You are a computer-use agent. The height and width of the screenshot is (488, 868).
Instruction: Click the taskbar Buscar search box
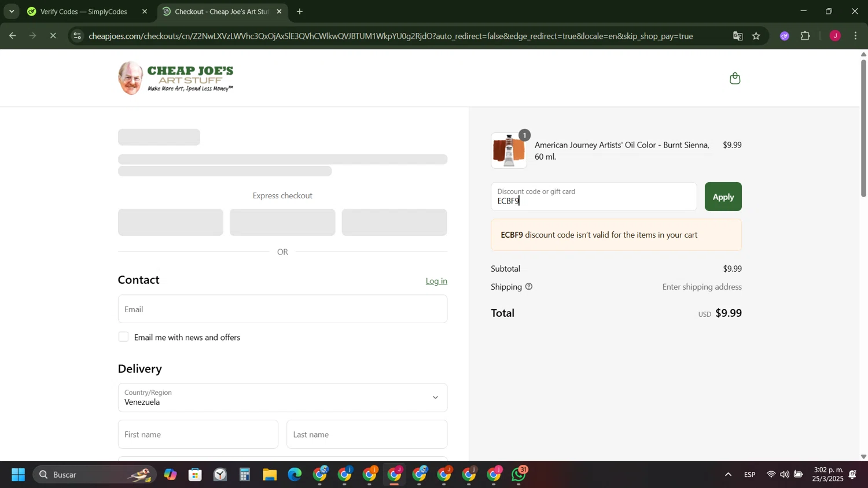click(94, 475)
